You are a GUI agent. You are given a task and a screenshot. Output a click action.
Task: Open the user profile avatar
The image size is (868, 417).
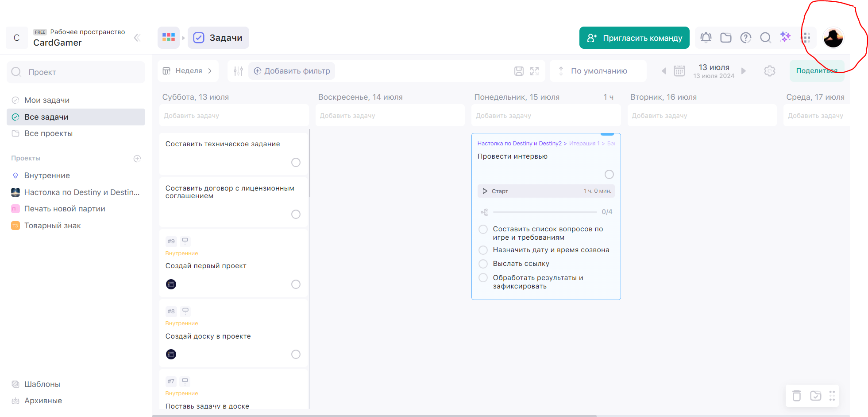coord(833,38)
